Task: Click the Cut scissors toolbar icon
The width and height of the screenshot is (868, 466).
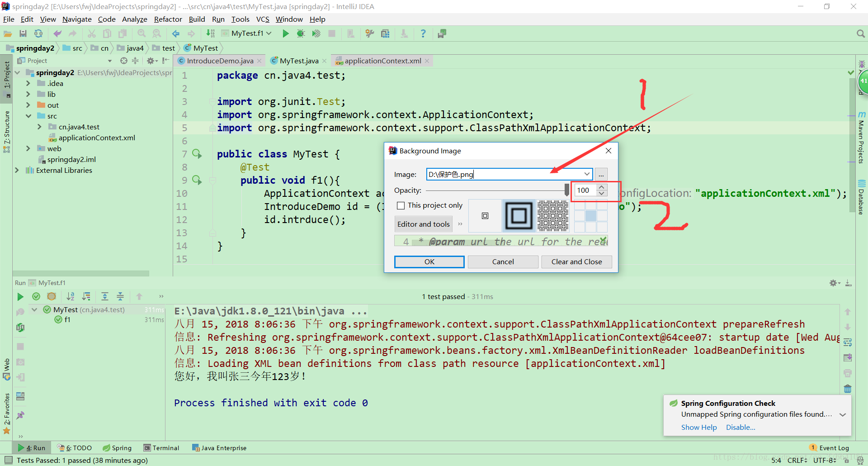Action: 92,33
